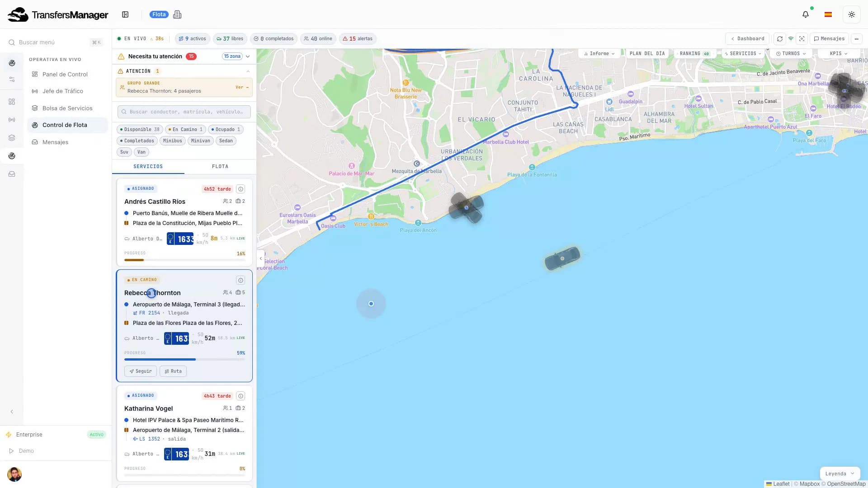Focus the conductor search field
This screenshot has width=868, height=488.
pyautogui.click(x=184, y=112)
